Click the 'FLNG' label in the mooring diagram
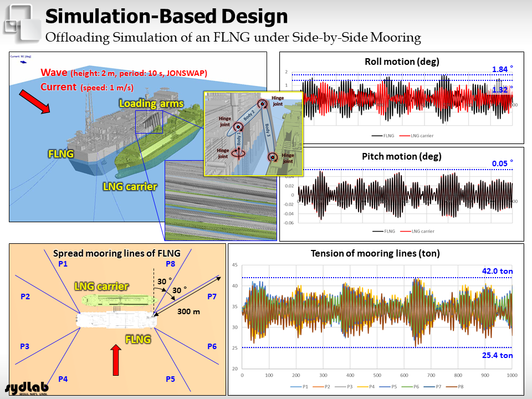 [138, 339]
